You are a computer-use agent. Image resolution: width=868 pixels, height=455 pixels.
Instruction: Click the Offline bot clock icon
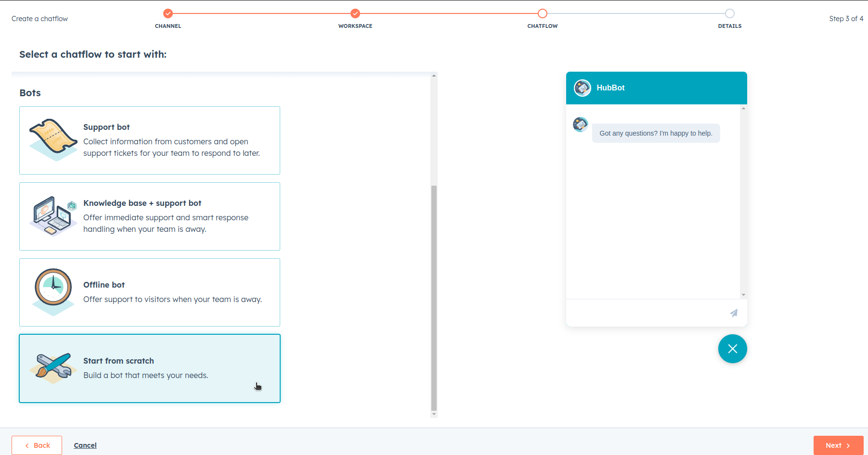53,292
